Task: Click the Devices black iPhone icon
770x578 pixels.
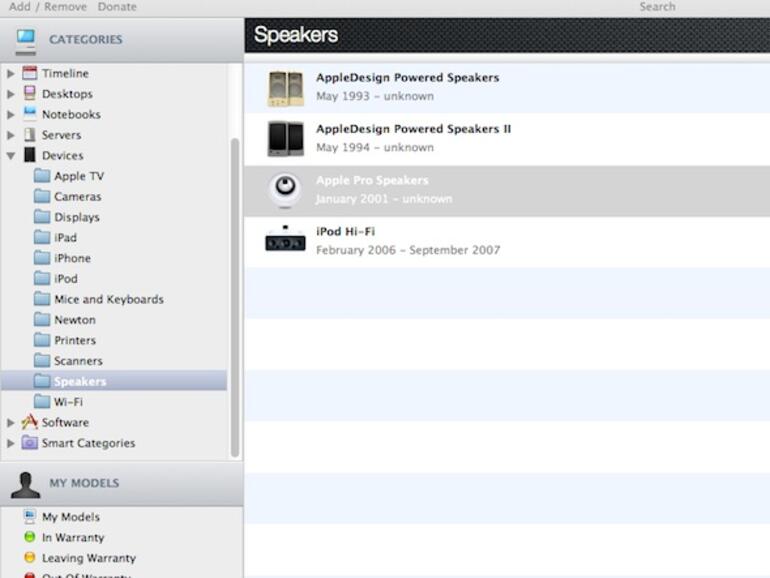Action: coord(29,155)
